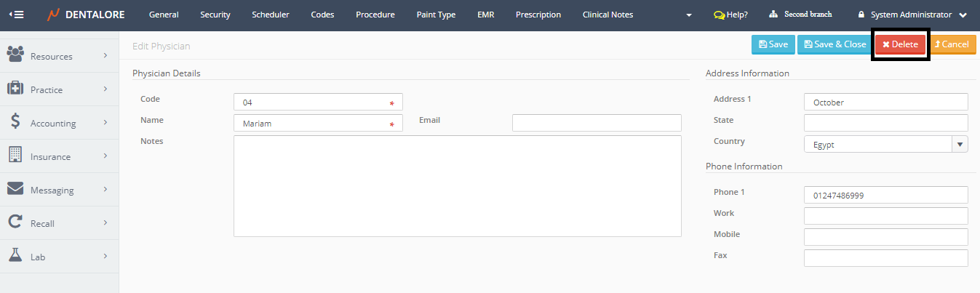This screenshot has width=980, height=293.
Task: Collapse the sidebar with hamburger icon
Action: click(x=16, y=15)
